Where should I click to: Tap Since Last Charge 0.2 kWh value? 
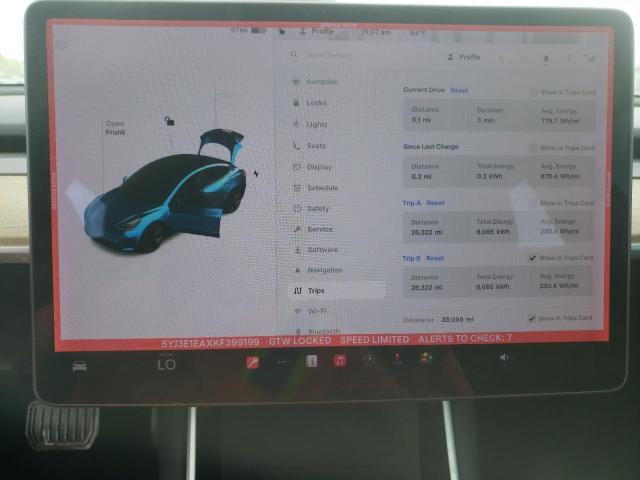489,176
